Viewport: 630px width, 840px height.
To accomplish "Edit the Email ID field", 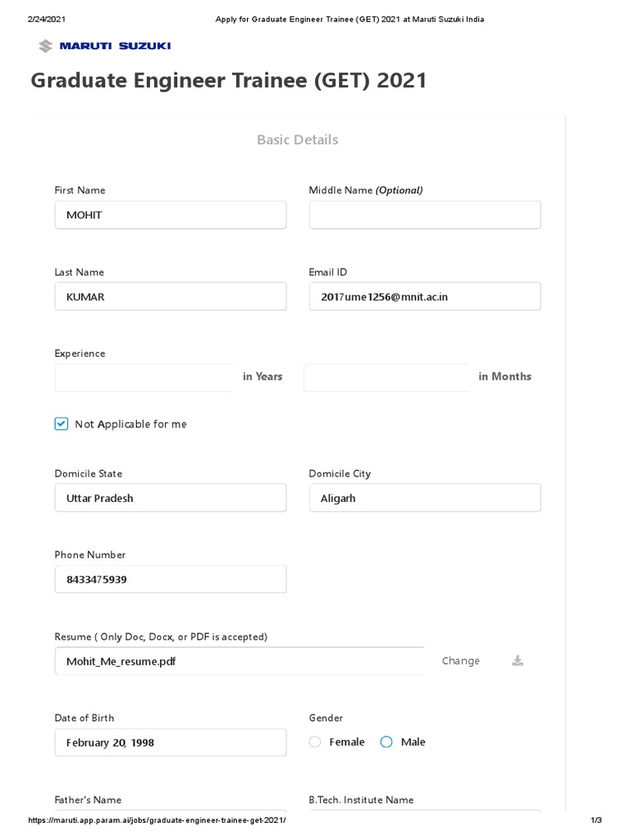I will (424, 297).
